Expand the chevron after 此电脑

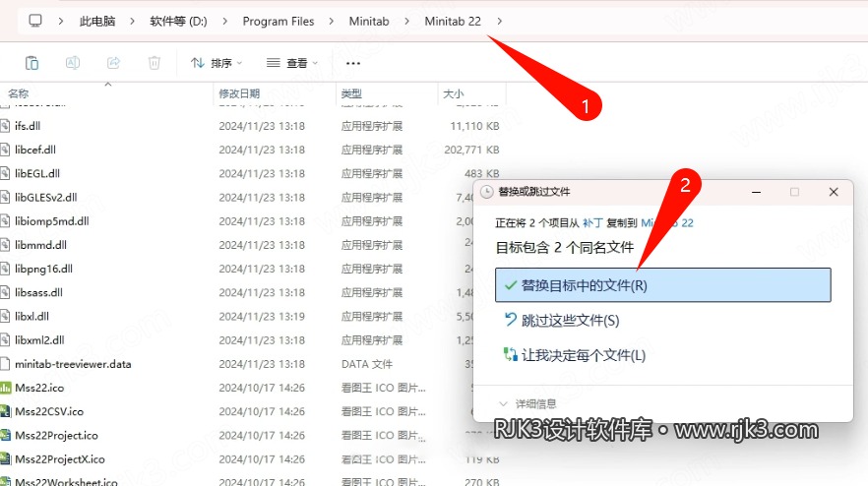coord(132,21)
